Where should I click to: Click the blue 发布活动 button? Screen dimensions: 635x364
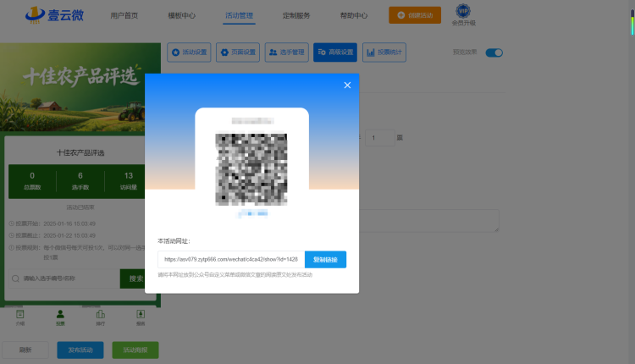coord(80,350)
